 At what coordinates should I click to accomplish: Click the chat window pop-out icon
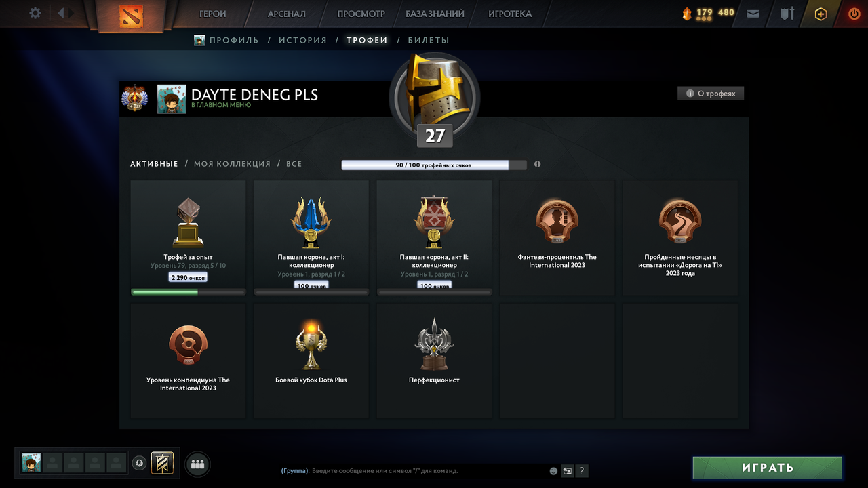click(568, 471)
